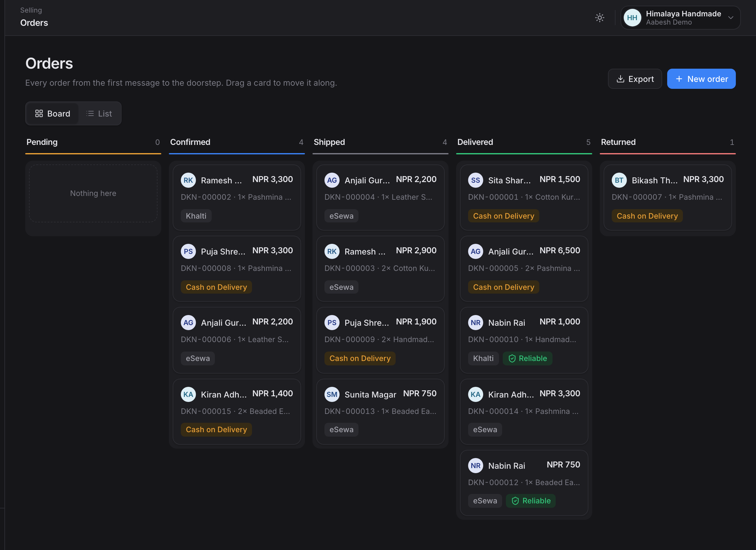Click the Cash on Delivery tag on DKN-000007

647,216
